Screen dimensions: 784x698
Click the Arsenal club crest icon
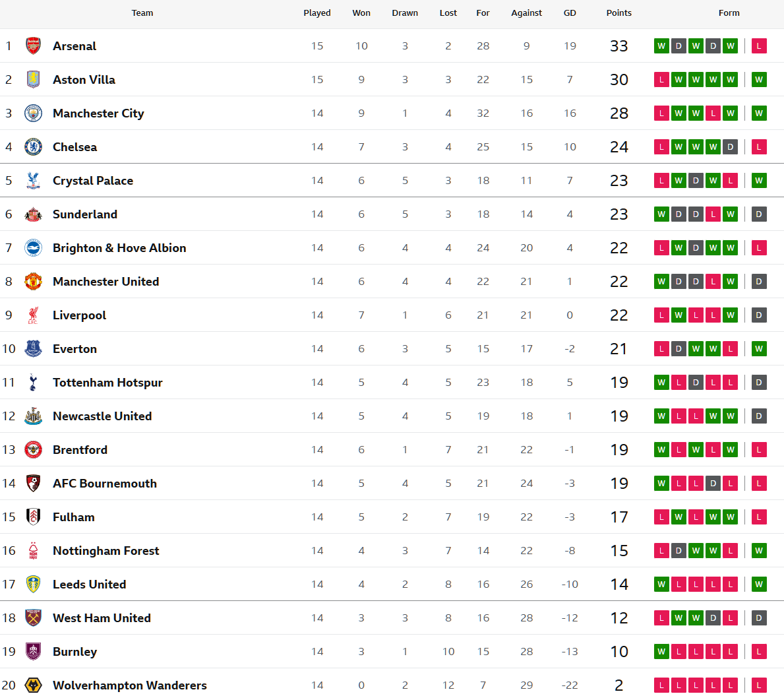point(33,46)
